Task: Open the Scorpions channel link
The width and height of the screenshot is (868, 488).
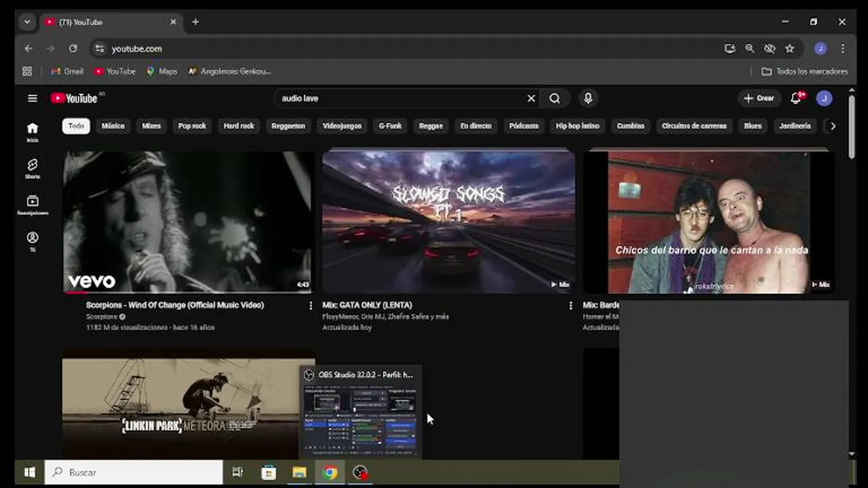Action: 102,317
